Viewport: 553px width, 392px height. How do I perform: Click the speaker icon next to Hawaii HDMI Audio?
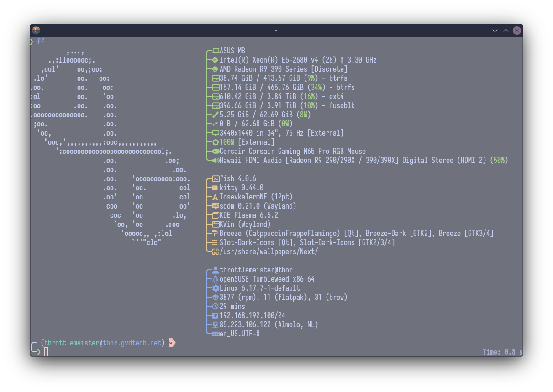point(214,160)
